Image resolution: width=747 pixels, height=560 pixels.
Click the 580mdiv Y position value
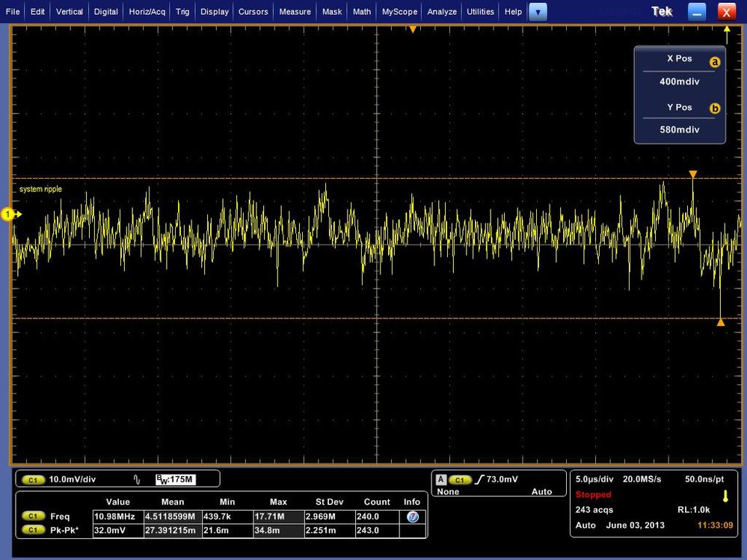(x=680, y=129)
